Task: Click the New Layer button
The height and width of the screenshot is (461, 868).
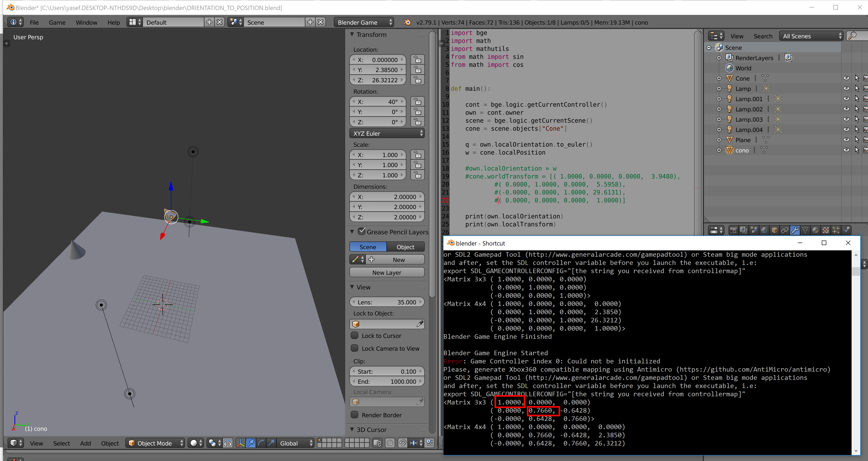Action: click(386, 272)
